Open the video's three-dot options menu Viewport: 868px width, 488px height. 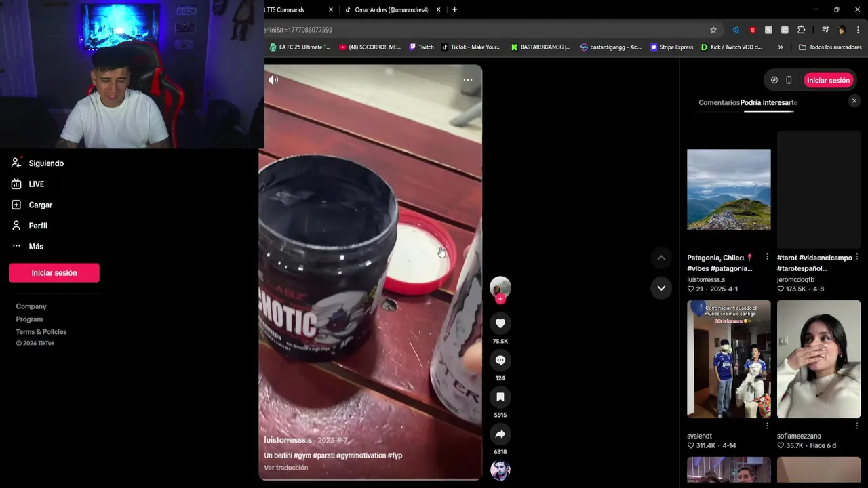click(468, 80)
